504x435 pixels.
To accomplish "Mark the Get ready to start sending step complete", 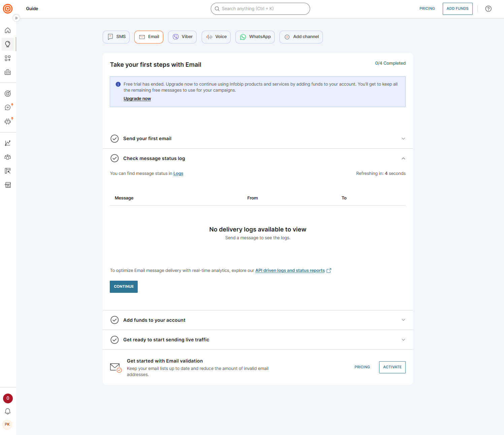I will pyautogui.click(x=114, y=340).
